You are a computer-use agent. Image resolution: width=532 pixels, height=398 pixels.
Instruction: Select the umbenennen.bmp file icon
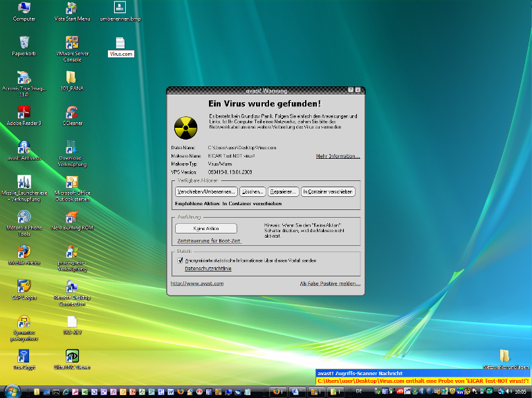pyautogui.click(x=120, y=11)
